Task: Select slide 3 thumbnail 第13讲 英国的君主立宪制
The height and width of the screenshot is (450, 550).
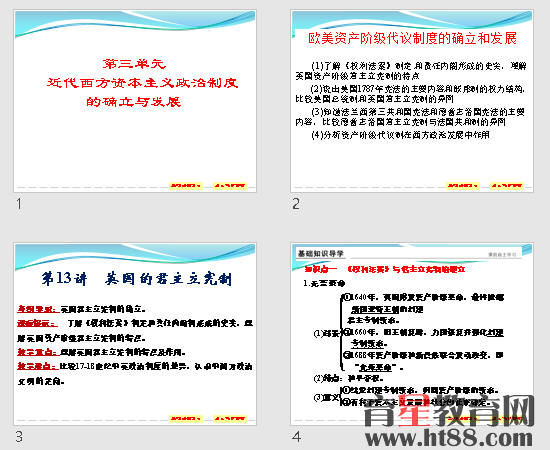Action: pyautogui.click(x=135, y=334)
